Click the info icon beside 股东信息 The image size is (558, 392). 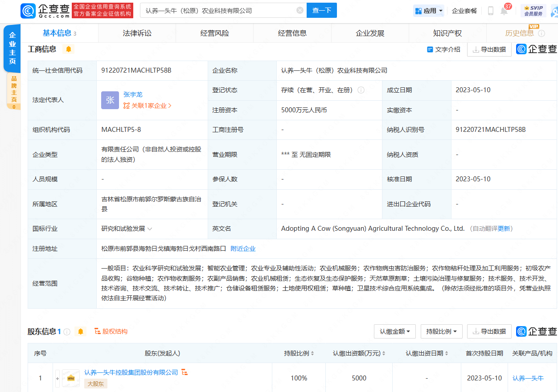pyautogui.click(x=67, y=331)
